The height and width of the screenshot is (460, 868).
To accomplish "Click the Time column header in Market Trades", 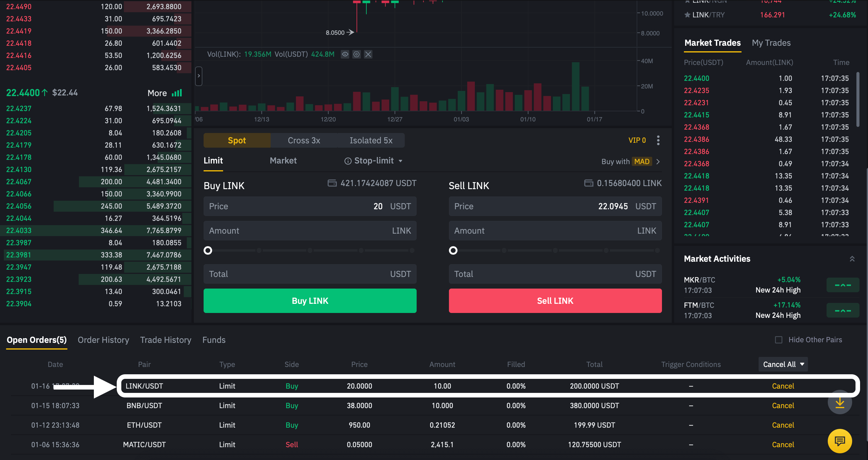I will coord(841,63).
